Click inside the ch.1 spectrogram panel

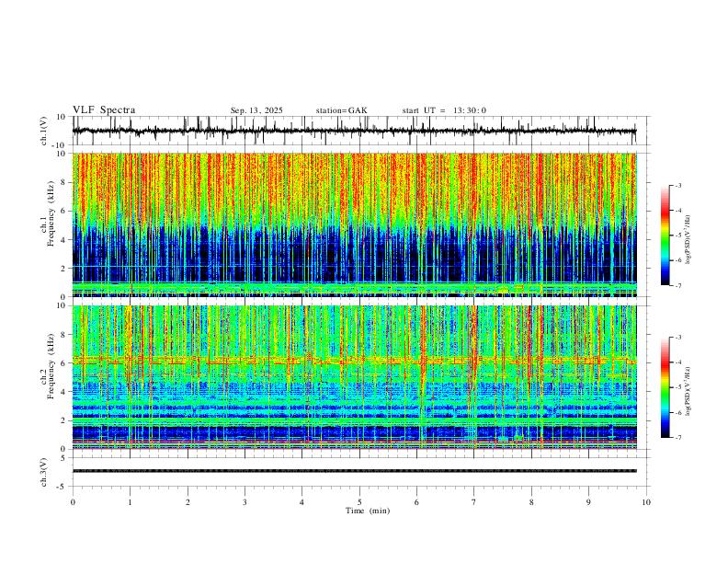tap(354, 224)
